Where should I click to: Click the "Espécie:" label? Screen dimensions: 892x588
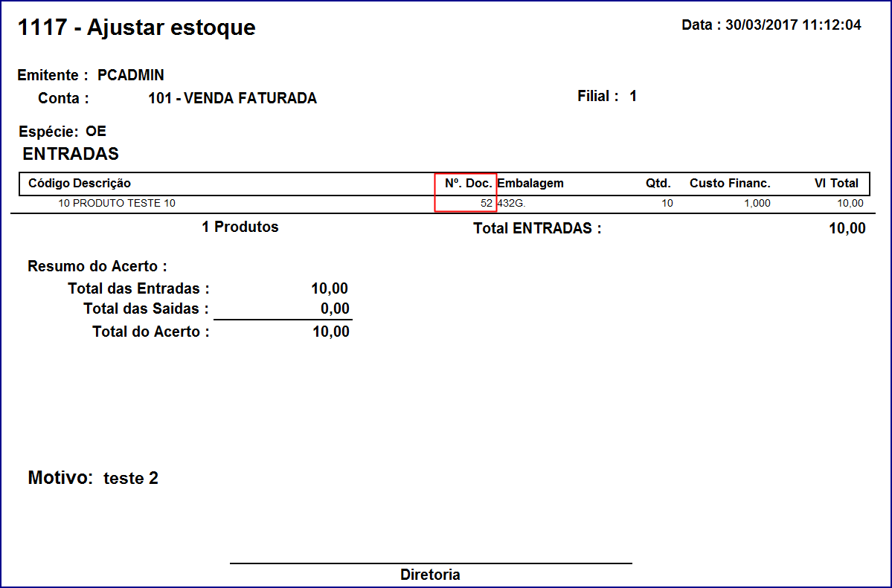(48, 132)
